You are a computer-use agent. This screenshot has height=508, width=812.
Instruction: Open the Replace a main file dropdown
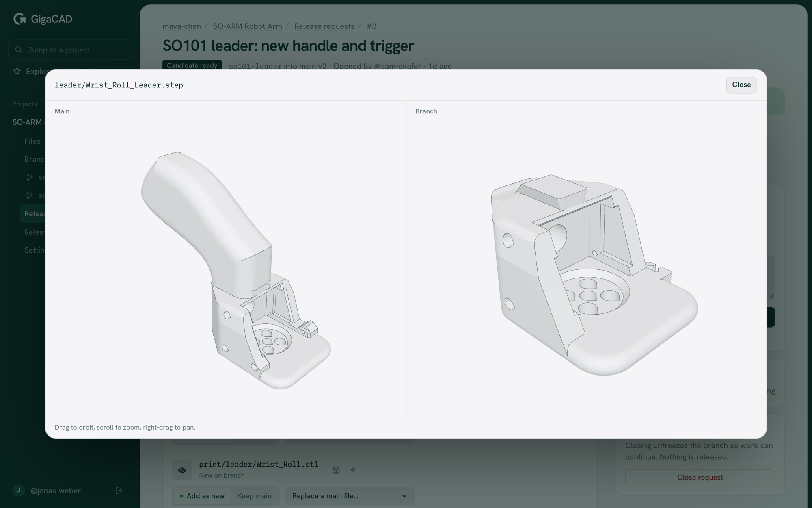pos(350,496)
